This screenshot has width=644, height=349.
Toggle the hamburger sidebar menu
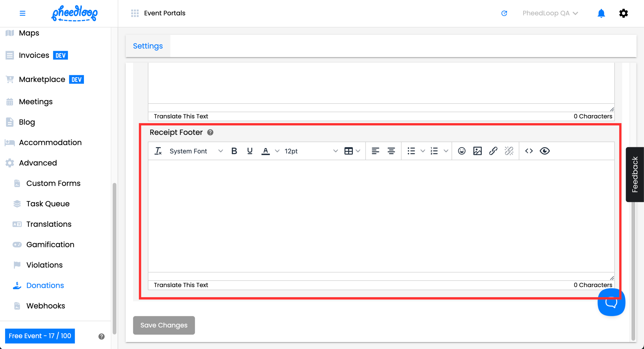23,13
